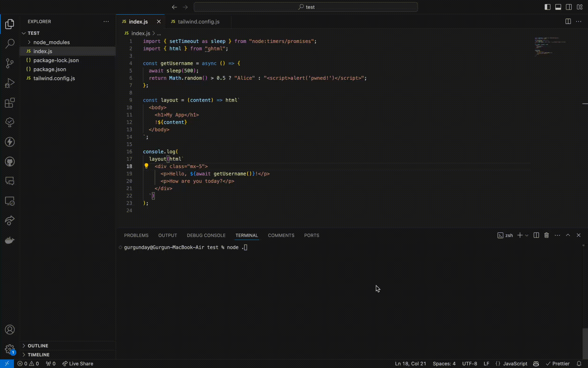This screenshot has width=588, height=368.
Task: Open the Search view in activity bar
Action: pyautogui.click(x=10, y=43)
